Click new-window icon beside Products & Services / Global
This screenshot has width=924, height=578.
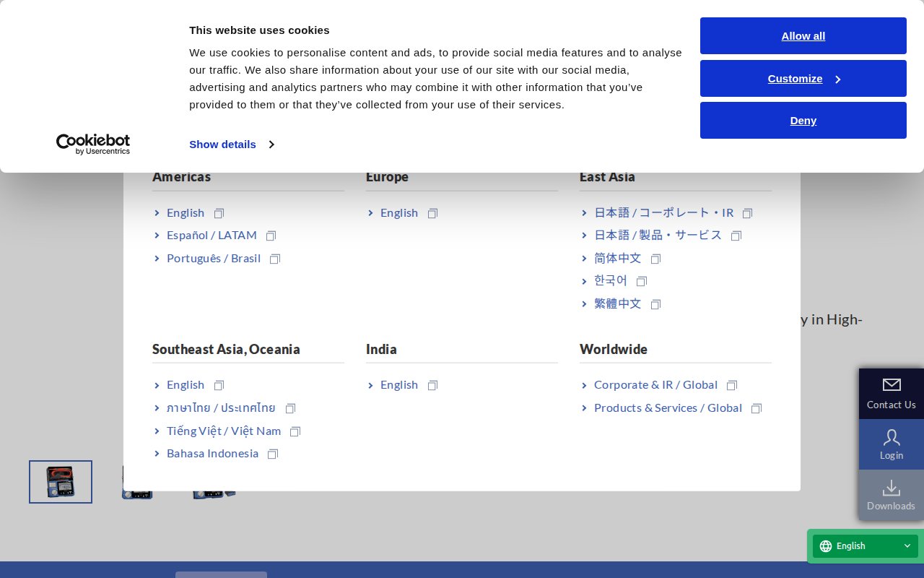(x=757, y=408)
